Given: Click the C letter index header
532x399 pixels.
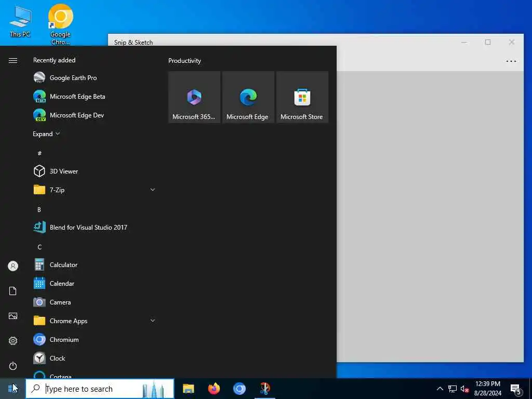Looking at the screenshot, I should [x=39, y=247].
